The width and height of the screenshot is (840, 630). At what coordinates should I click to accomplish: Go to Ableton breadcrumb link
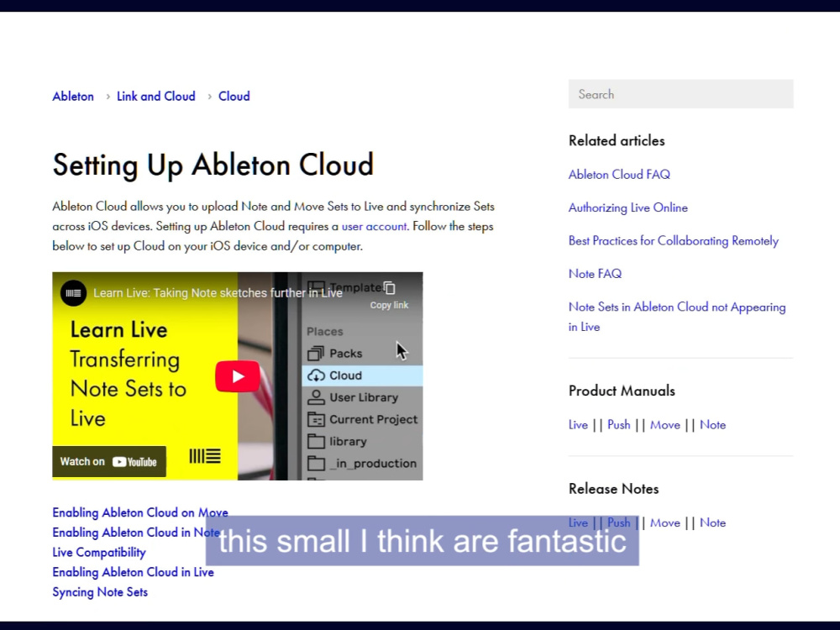(73, 97)
